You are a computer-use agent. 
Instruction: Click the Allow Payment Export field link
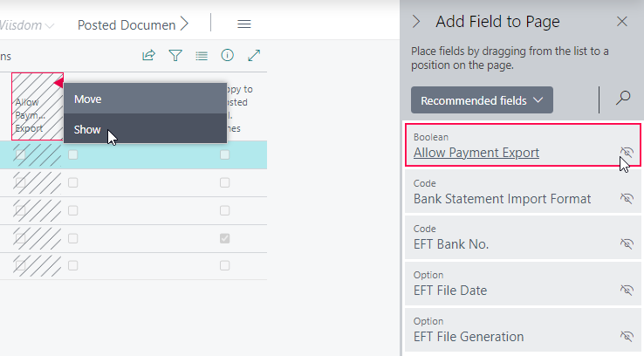(476, 153)
